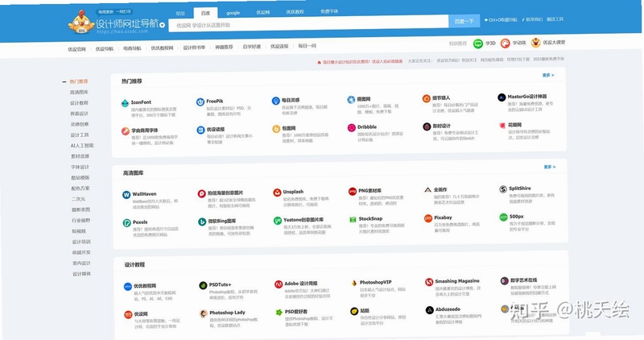Click the Dribbble pink ball icon
644x340 pixels.
tap(352, 128)
